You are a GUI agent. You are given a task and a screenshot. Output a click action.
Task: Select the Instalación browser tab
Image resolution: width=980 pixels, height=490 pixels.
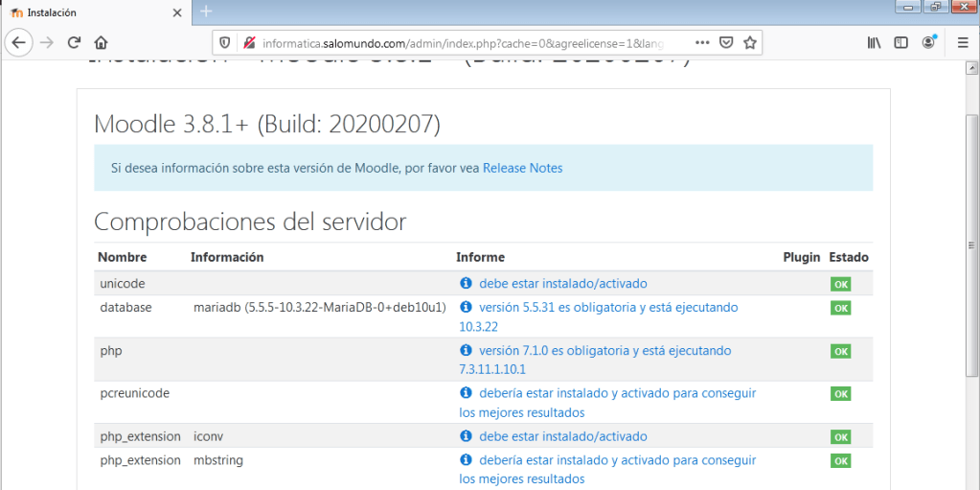coord(86,12)
